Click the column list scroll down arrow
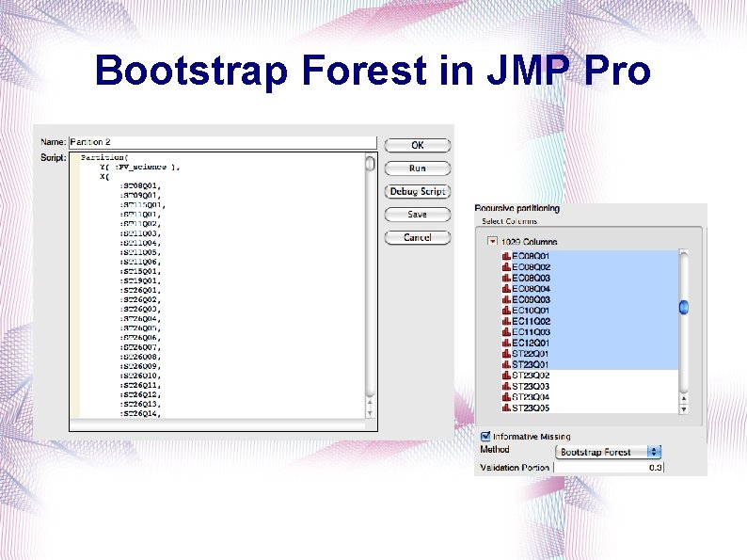 684,408
